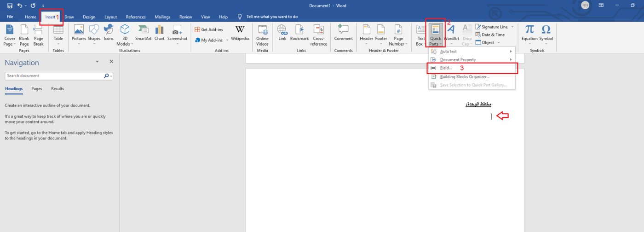Add a new Comment
The height and width of the screenshot is (232, 644).
[343, 33]
